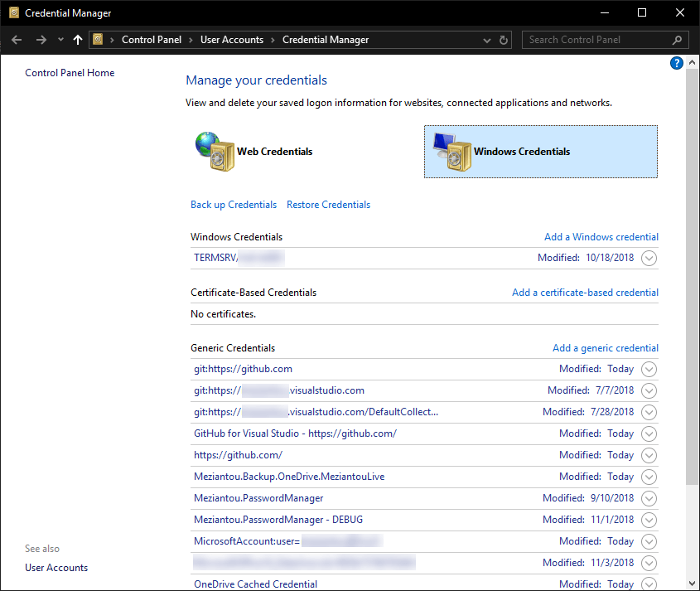Click the Credential Manager icon in address bar
Screen dimensions: 700x591
(98, 39)
